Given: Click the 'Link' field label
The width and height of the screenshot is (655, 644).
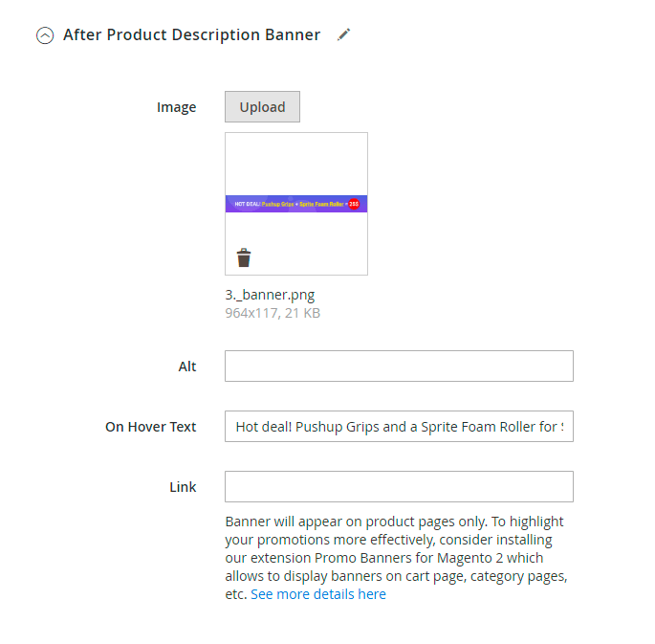Looking at the screenshot, I should click(x=183, y=487).
